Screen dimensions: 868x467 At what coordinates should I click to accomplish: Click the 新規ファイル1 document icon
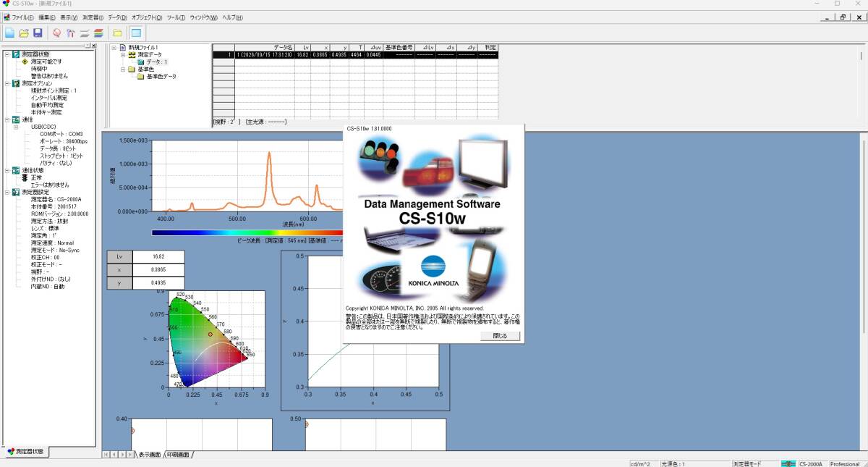coord(123,47)
